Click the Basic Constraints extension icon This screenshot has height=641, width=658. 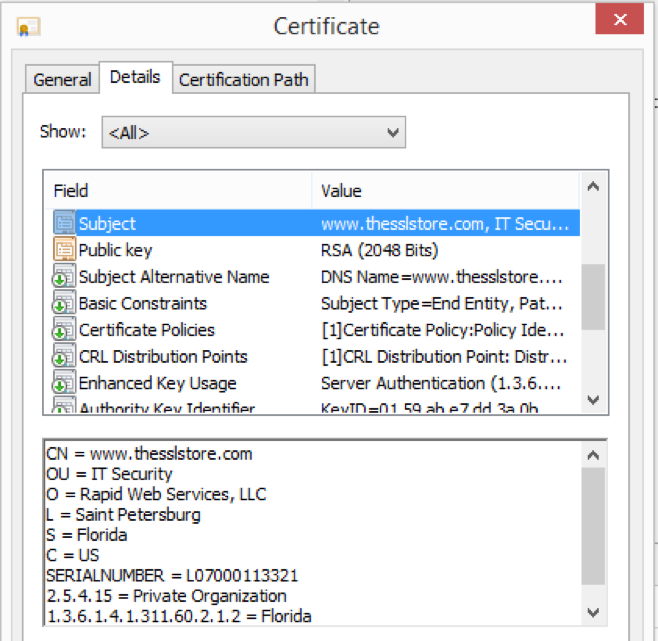[64, 302]
